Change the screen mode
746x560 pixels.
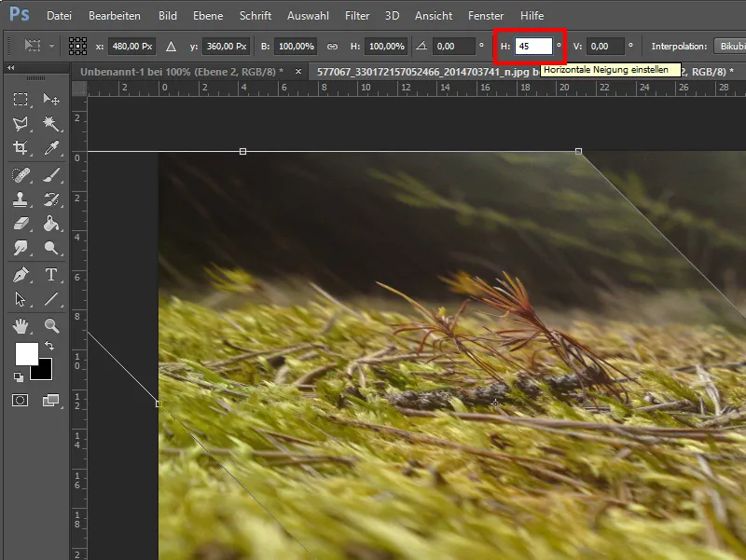[51, 401]
